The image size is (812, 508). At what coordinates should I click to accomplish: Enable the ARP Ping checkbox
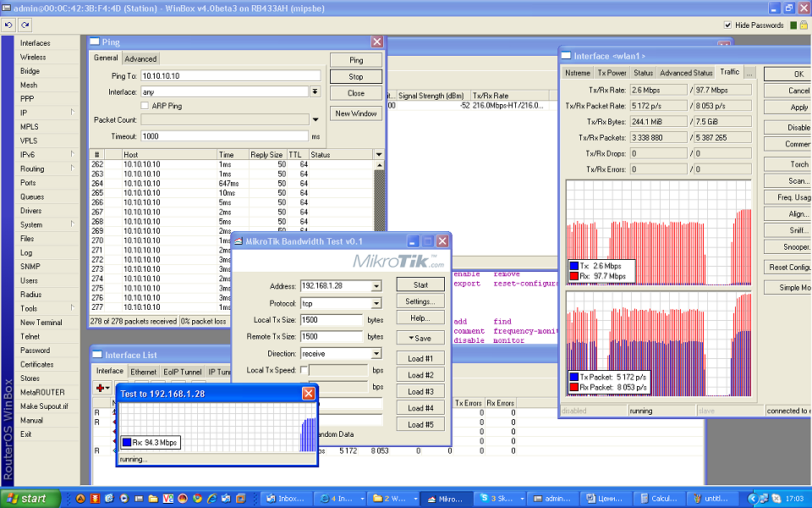coord(145,106)
